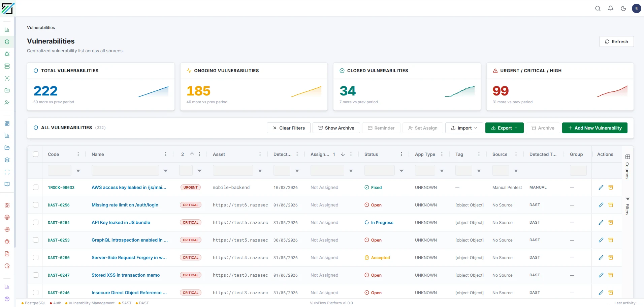Open the folder sidebar icon
This screenshot has height=307, width=644.
coord(7,148)
